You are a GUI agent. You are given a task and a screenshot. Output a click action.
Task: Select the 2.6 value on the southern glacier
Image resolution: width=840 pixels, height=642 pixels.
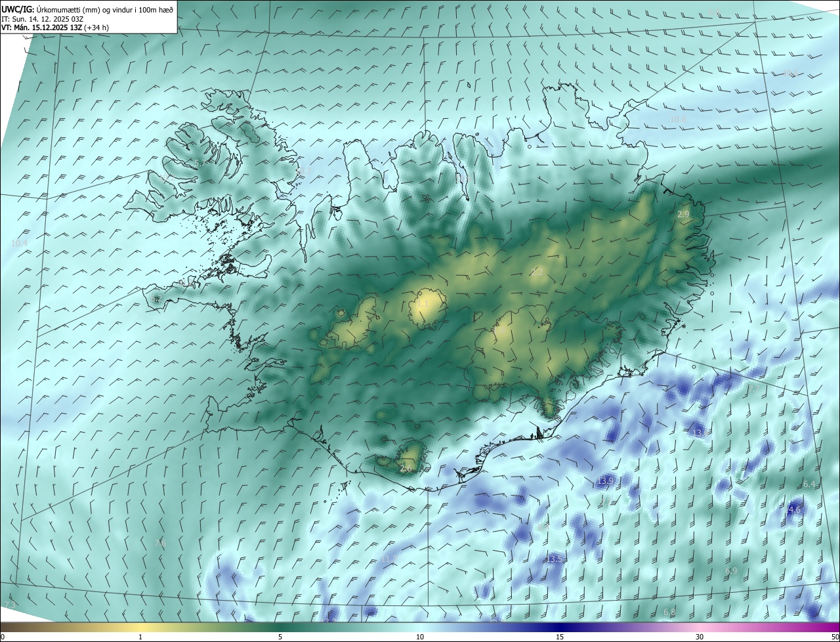pos(406,468)
